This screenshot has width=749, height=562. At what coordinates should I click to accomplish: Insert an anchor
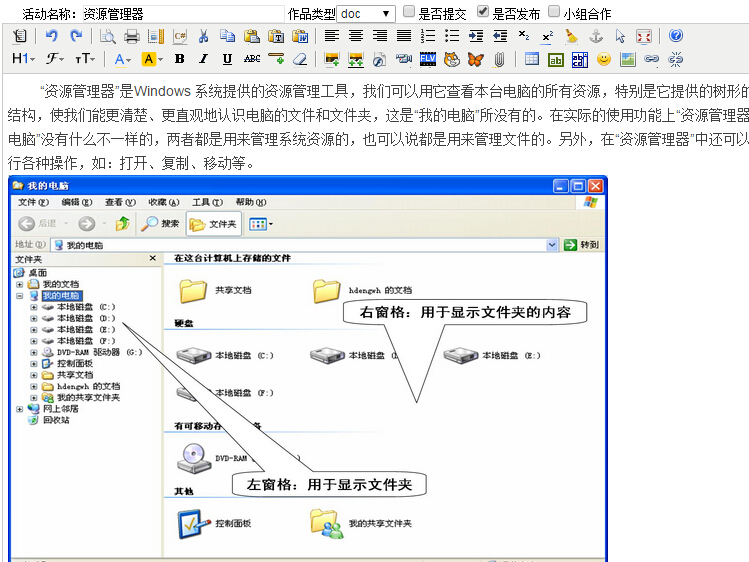click(596, 36)
